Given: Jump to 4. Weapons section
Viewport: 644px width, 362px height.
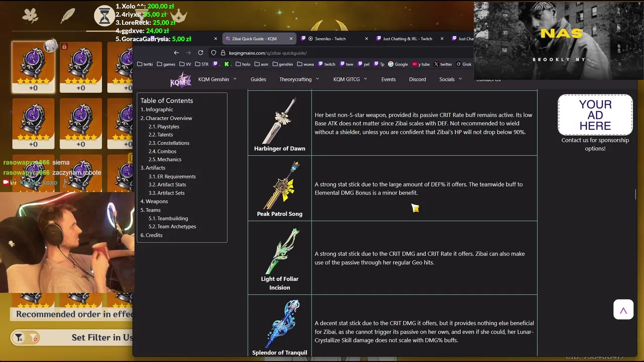Looking at the screenshot, I should click(x=154, y=202).
